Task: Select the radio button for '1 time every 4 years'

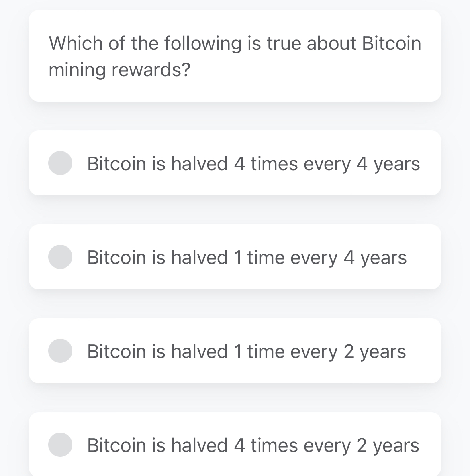Action: pos(61,256)
